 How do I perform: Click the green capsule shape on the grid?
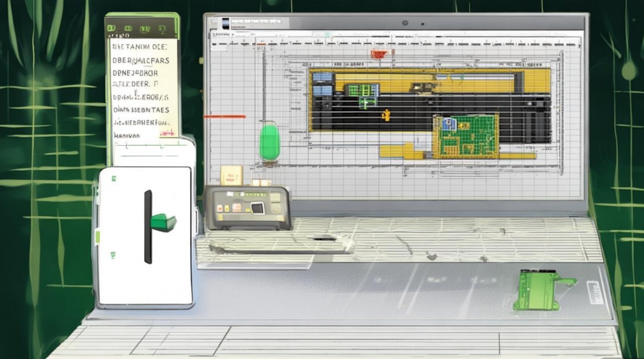pyautogui.click(x=269, y=141)
